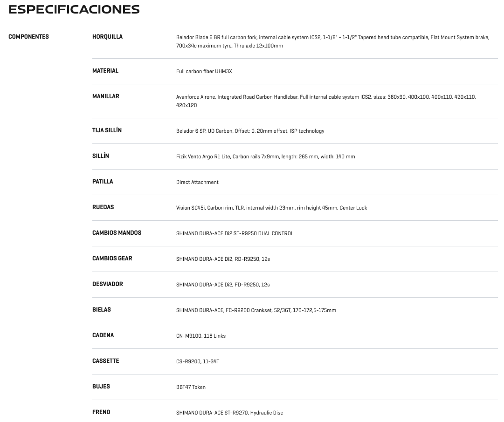The image size is (504, 422).
Task: Select the CAMBIOS MANDOS label
Action: click(117, 233)
